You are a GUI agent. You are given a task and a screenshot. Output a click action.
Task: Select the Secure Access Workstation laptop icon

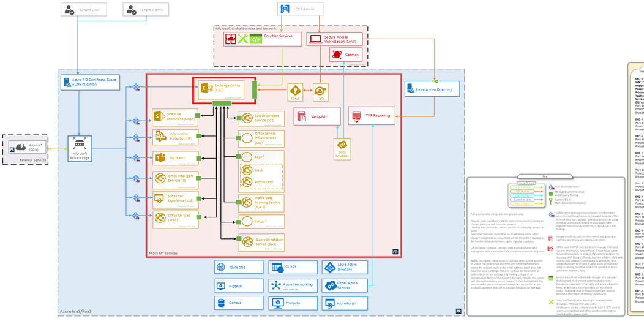pyautogui.click(x=315, y=39)
